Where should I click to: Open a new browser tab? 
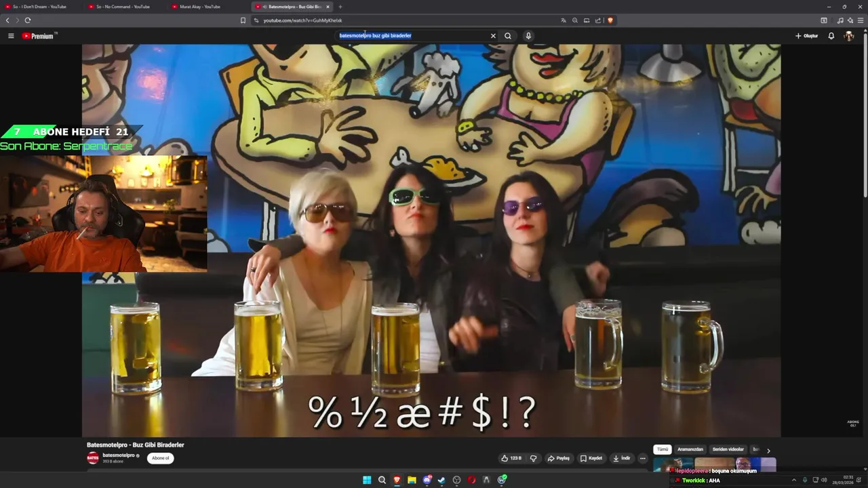(x=340, y=7)
